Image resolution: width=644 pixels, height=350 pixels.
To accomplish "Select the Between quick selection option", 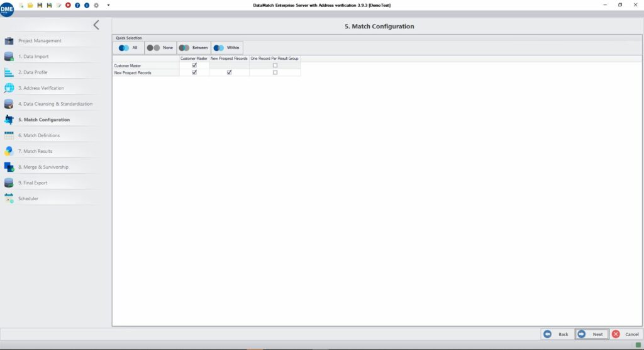I will tap(194, 48).
